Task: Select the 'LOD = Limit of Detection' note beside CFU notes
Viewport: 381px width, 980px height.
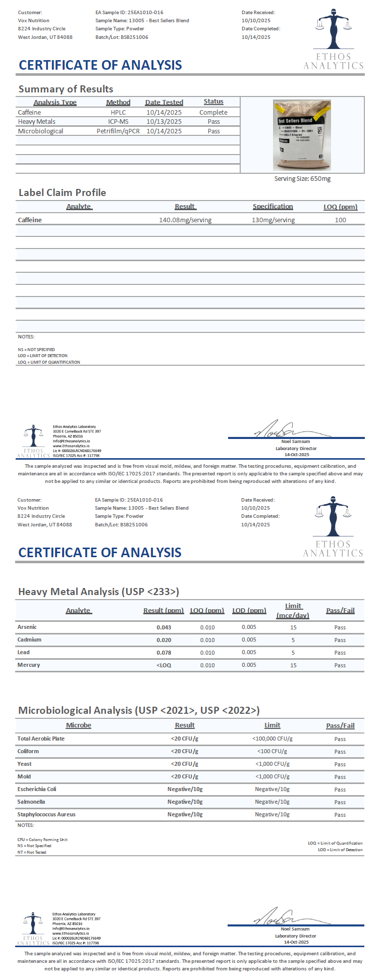Action: coord(340,850)
